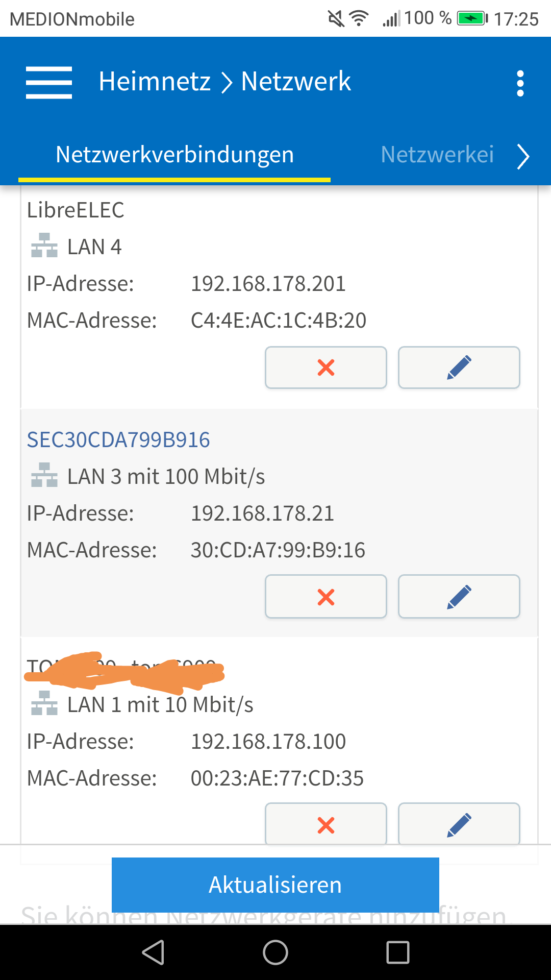Tap the Heimnetz breadcrumb
551x980 pixels.
pyautogui.click(x=155, y=81)
